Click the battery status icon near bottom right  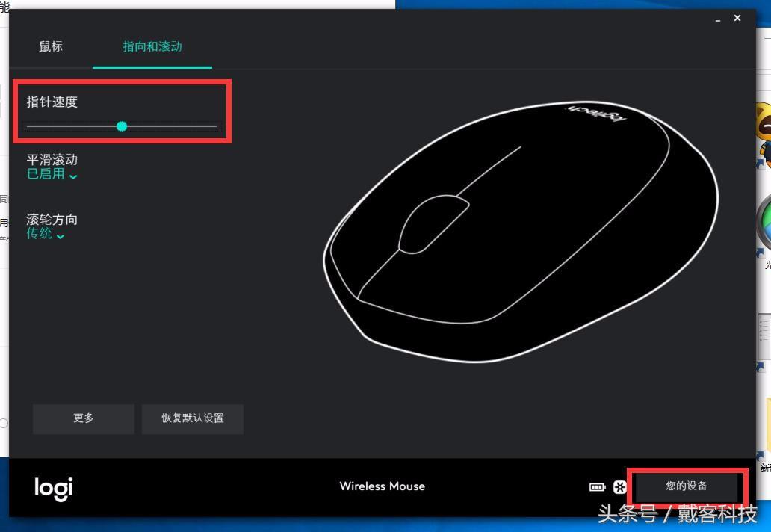(597, 486)
